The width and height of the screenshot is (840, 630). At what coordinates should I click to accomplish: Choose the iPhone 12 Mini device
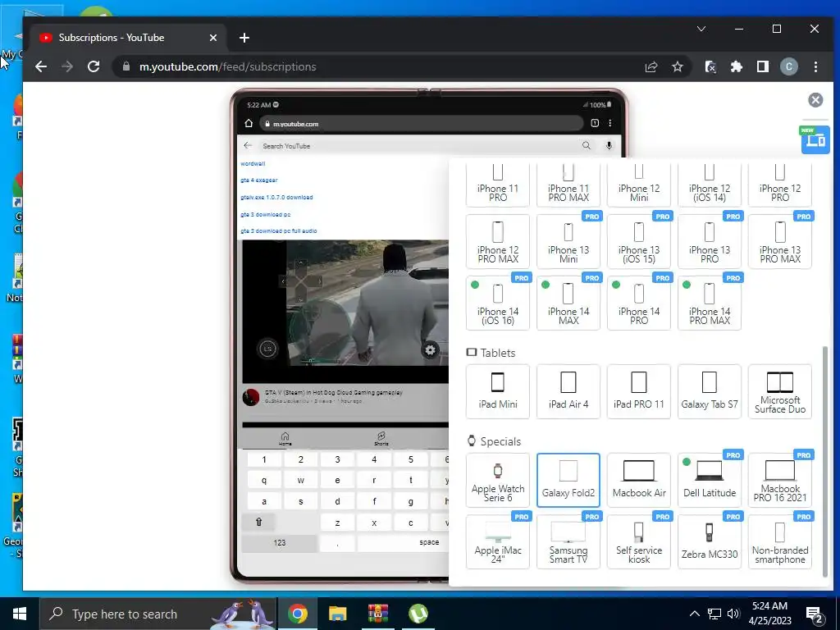click(638, 185)
